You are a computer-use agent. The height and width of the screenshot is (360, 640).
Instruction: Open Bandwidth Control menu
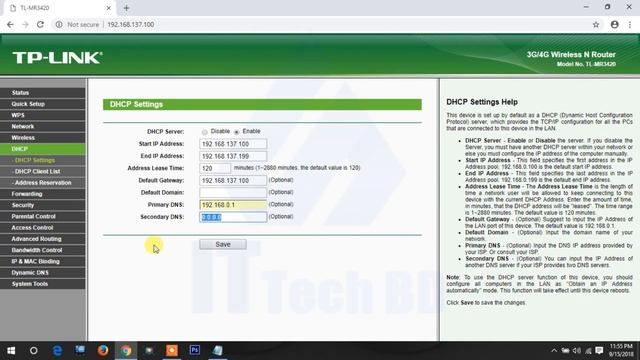click(x=43, y=250)
